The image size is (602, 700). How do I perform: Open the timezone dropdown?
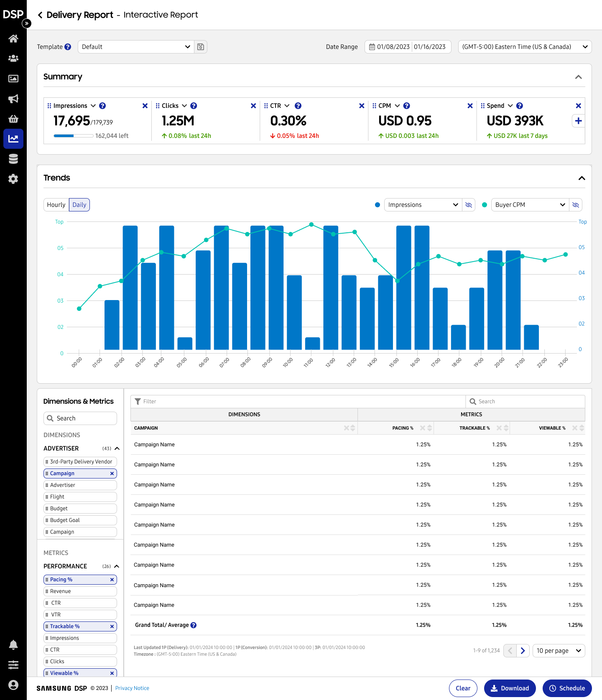525,47
